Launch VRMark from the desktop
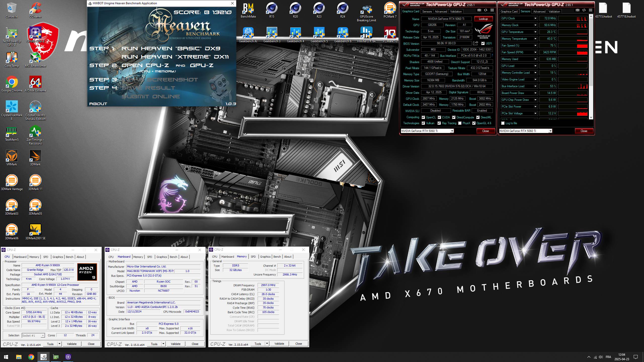 [x=12, y=158]
